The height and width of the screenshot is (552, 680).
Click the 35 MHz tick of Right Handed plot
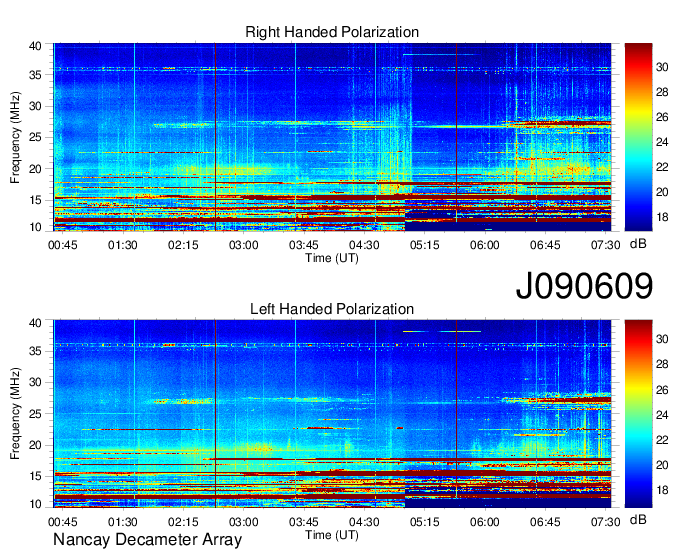(x=35, y=75)
